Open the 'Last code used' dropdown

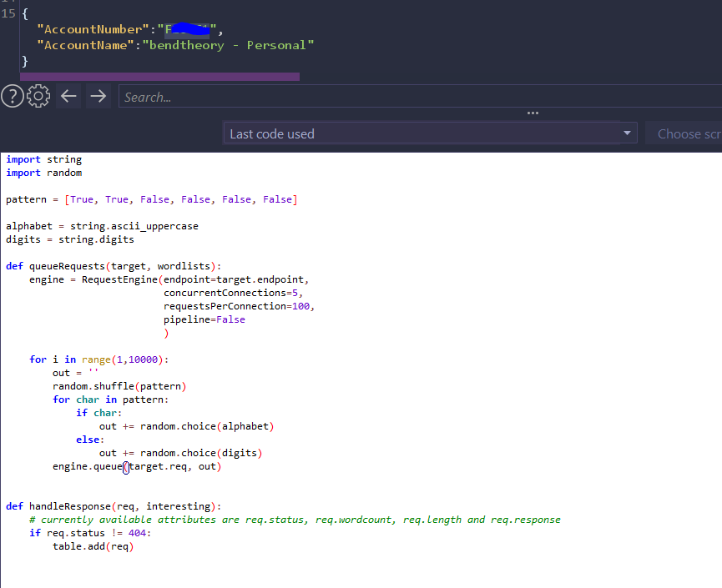[430, 133]
